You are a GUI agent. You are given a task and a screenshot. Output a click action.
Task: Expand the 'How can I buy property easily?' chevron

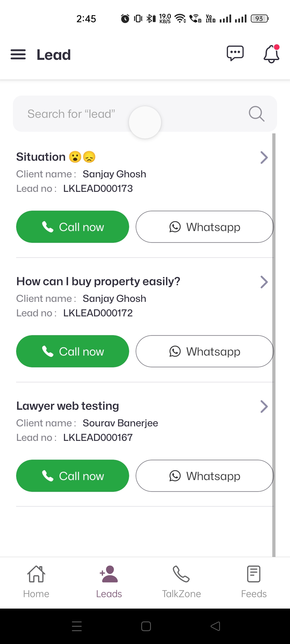point(264,282)
